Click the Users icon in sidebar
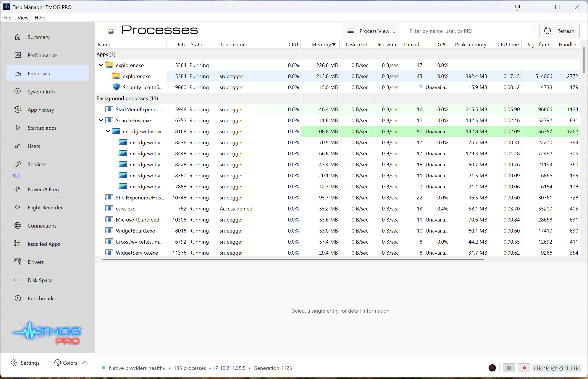Screen dimensions: 588x379 18,146
